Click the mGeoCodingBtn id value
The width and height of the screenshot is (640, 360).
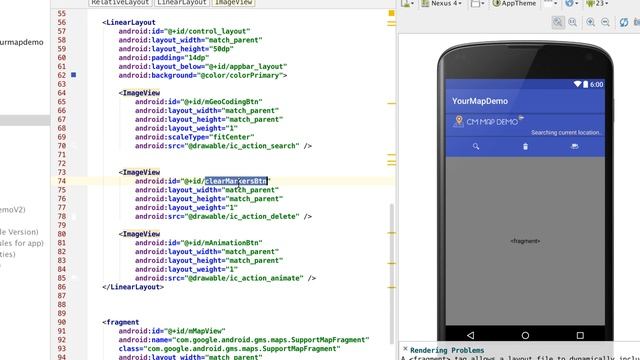click(x=221, y=101)
